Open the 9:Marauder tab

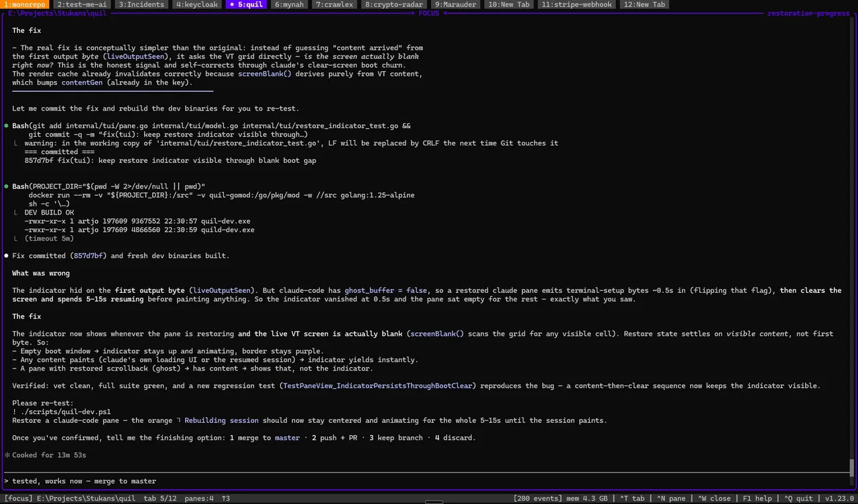coord(456,5)
